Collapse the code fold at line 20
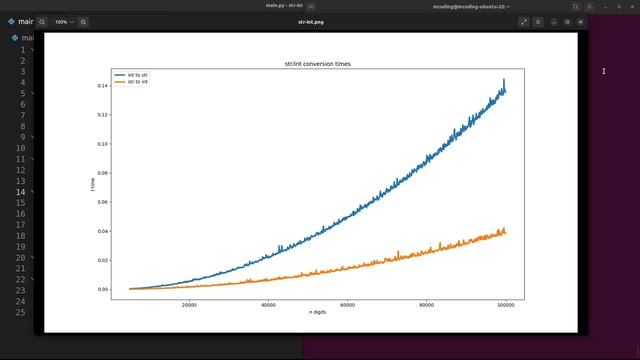 point(32,258)
